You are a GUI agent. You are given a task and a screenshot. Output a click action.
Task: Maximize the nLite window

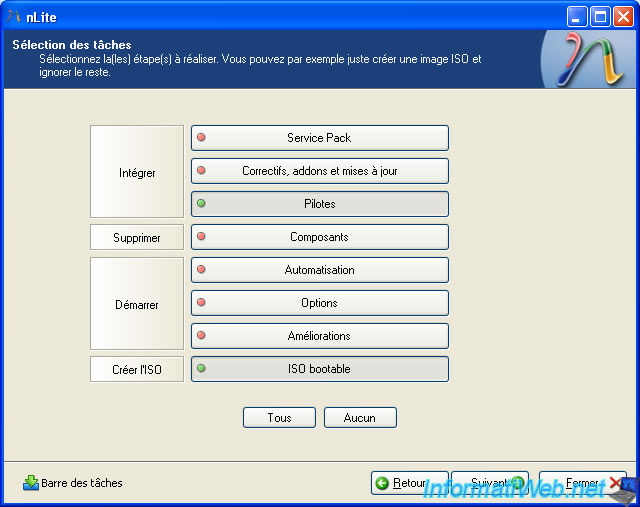[x=600, y=17]
